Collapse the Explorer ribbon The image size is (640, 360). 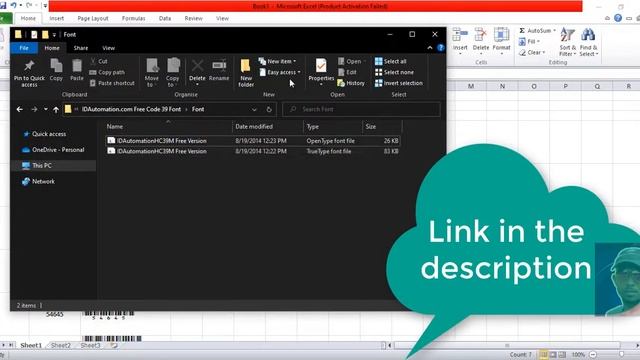pos(430,48)
